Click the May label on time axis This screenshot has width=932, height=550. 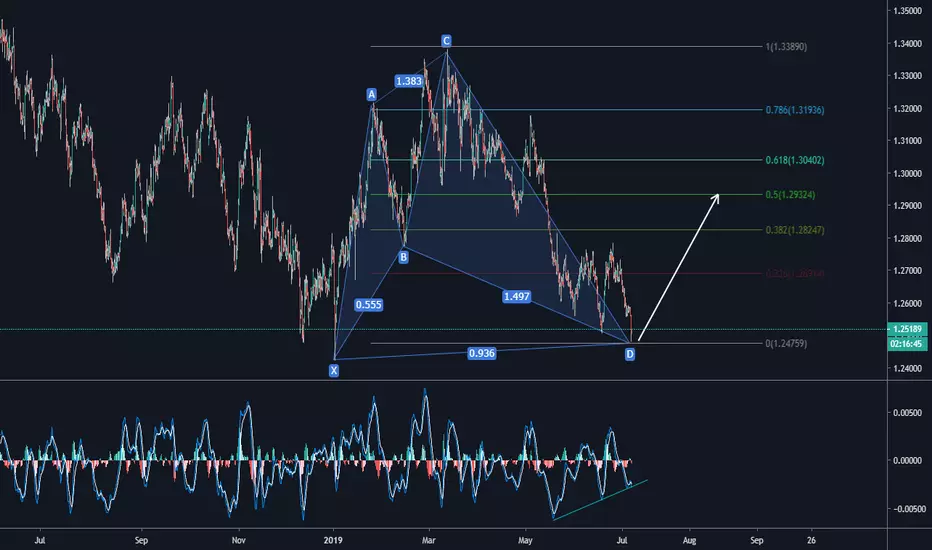click(525, 540)
